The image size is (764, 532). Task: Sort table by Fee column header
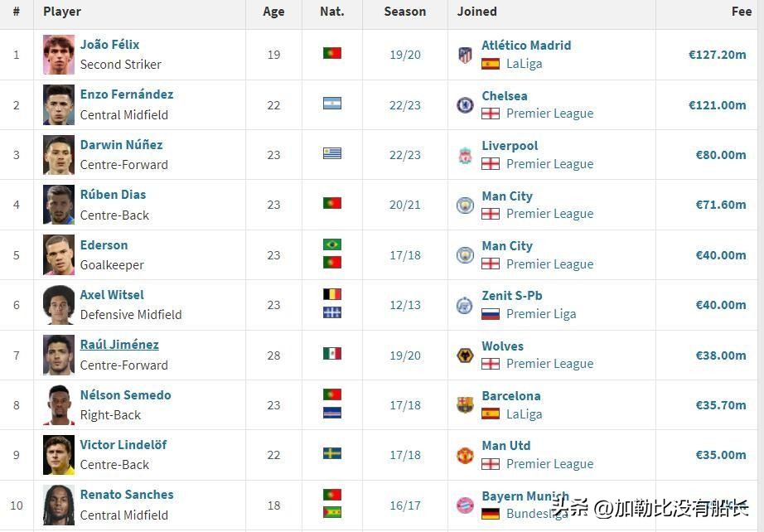coord(741,12)
